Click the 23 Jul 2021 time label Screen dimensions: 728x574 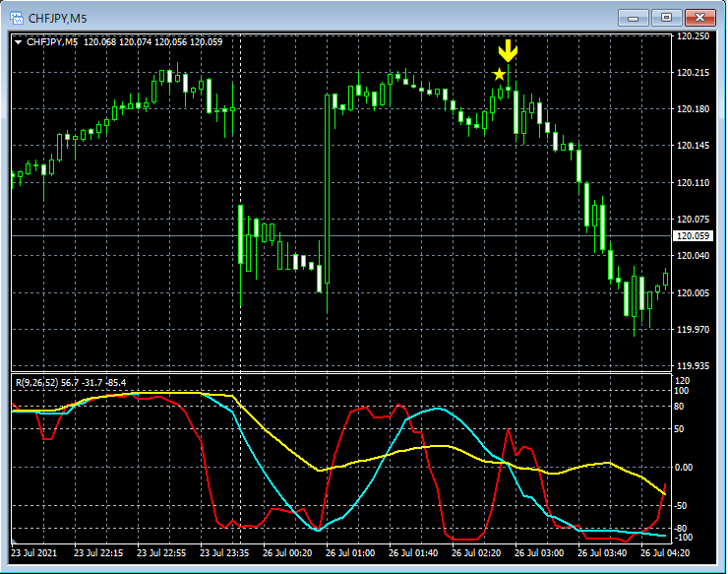(x=33, y=553)
